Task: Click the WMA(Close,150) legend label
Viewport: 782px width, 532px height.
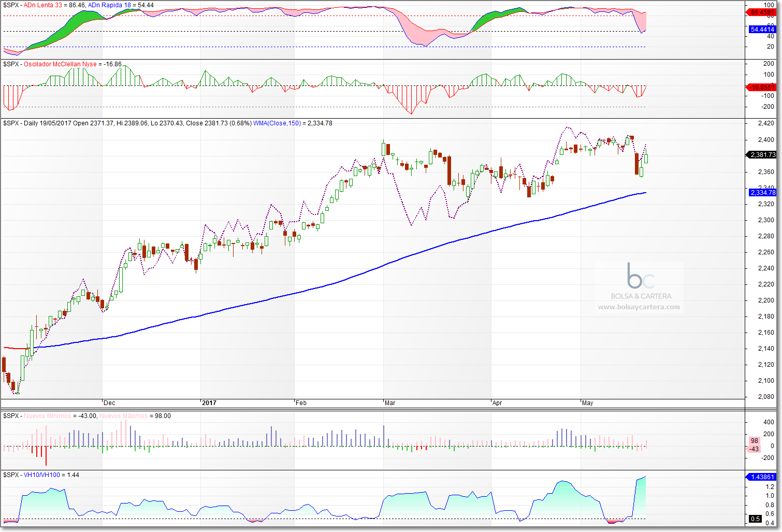Action: tap(277, 123)
